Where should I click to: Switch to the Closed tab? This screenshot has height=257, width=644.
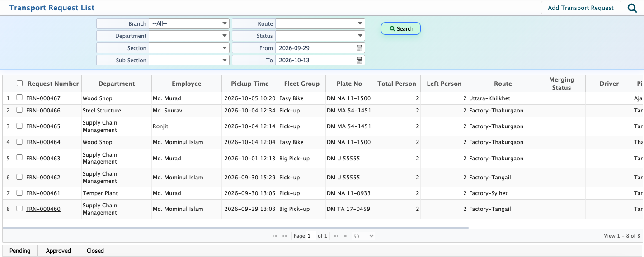click(x=95, y=251)
